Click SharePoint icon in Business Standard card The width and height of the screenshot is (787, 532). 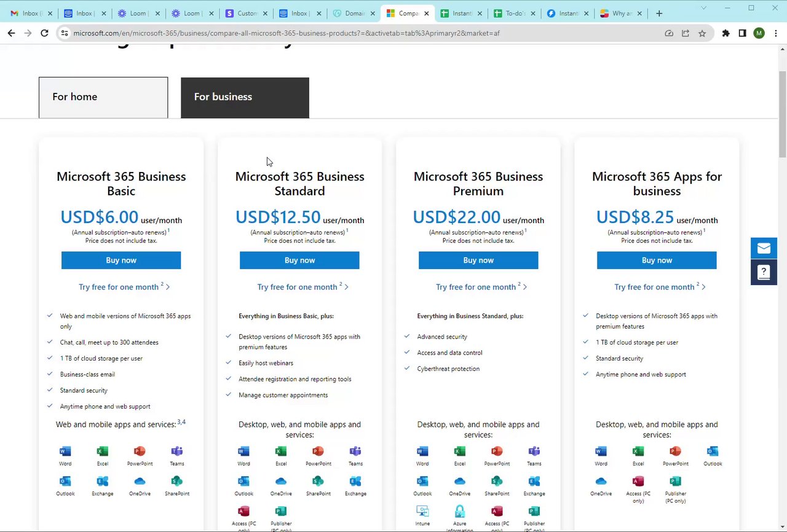[x=318, y=481]
